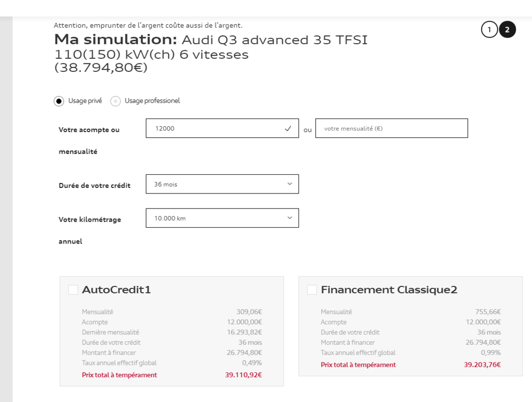
Task: Click the Financement Classique2 card title
Action: 389,290
